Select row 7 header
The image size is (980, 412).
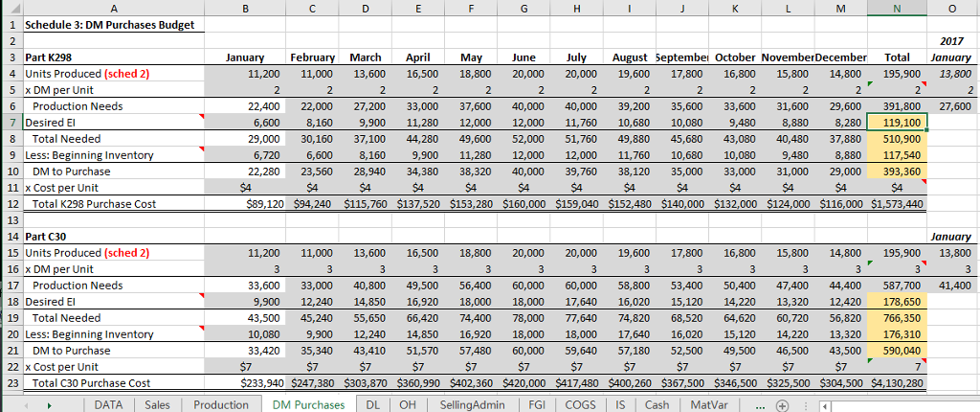[11, 122]
